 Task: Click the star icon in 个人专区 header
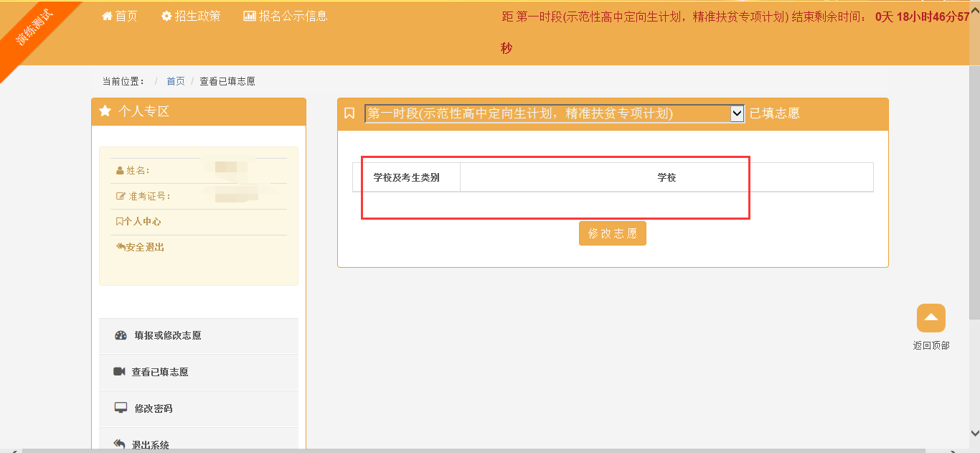(x=105, y=111)
